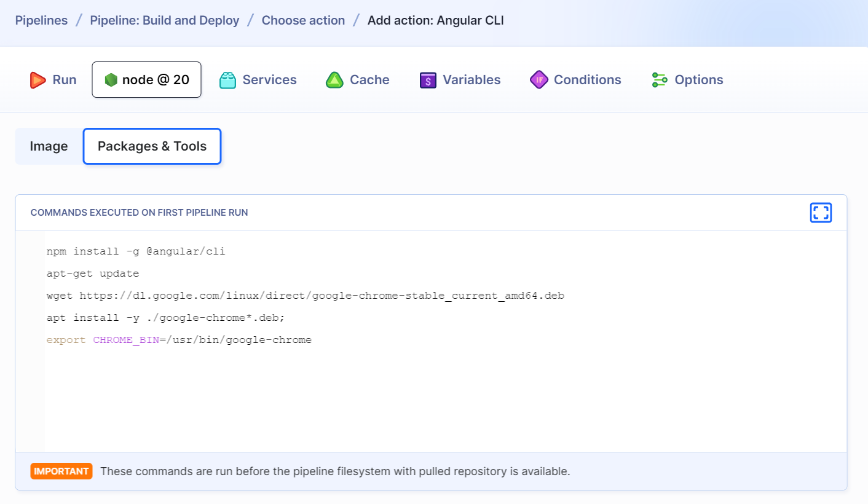Click Add action: Angular CLI breadcrumb text

click(x=436, y=20)
